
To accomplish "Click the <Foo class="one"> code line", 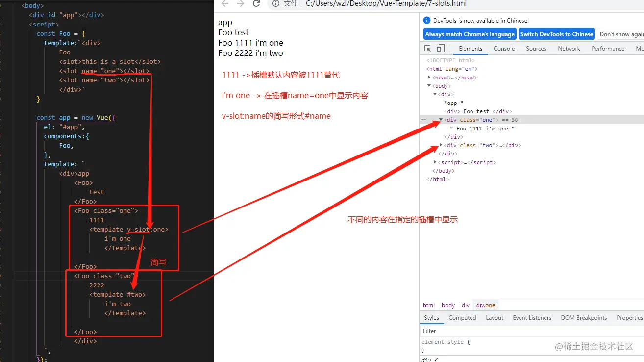I will pos(106,211).
